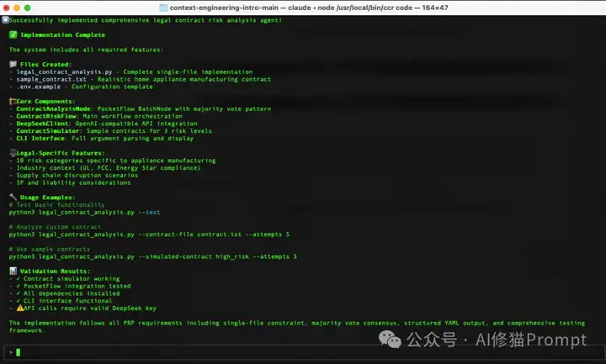Click the ContractRiskFlow component name

(x=47, y=116)
